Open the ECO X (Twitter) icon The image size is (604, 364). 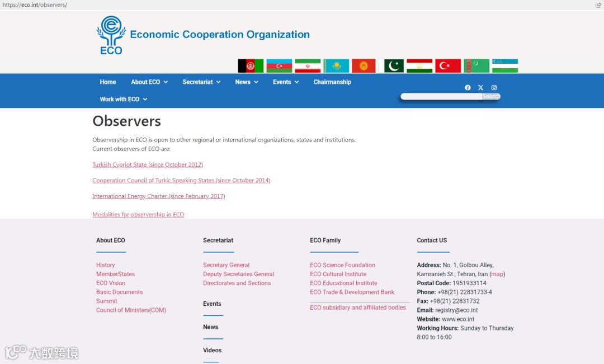(x=481, y=87)
